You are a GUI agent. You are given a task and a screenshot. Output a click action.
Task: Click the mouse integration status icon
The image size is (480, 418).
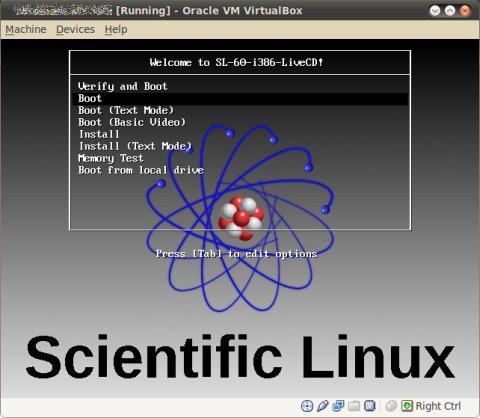pos(391,406)
